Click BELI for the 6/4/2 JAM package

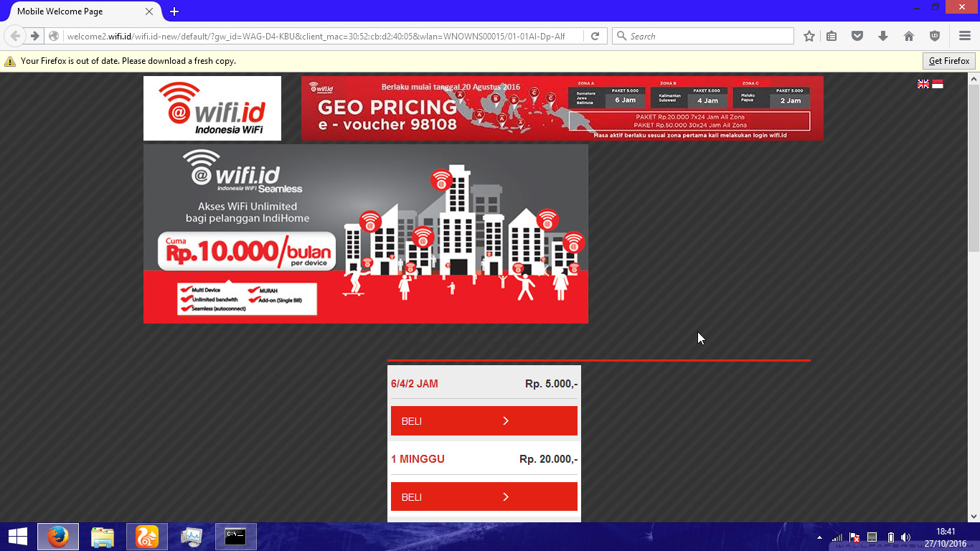(x=484, y=421)
